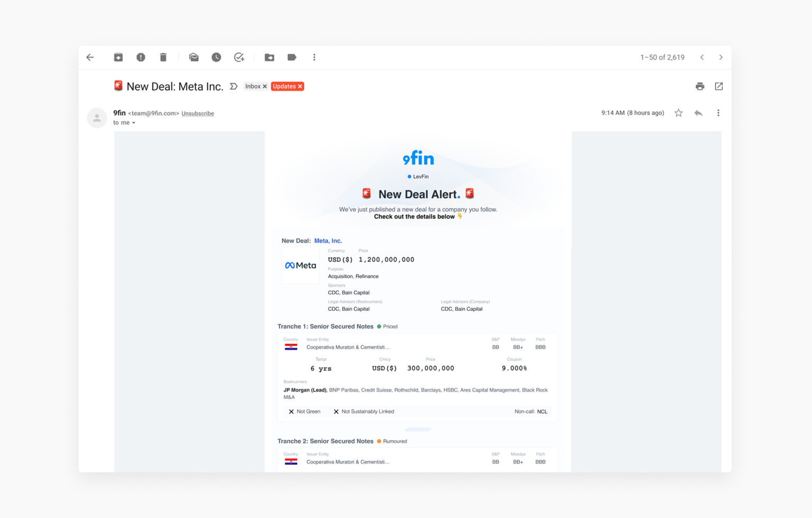Click the Tranche 1 tenor '6 yrs'
Screen dimensions: 812x518
[321, 368]
